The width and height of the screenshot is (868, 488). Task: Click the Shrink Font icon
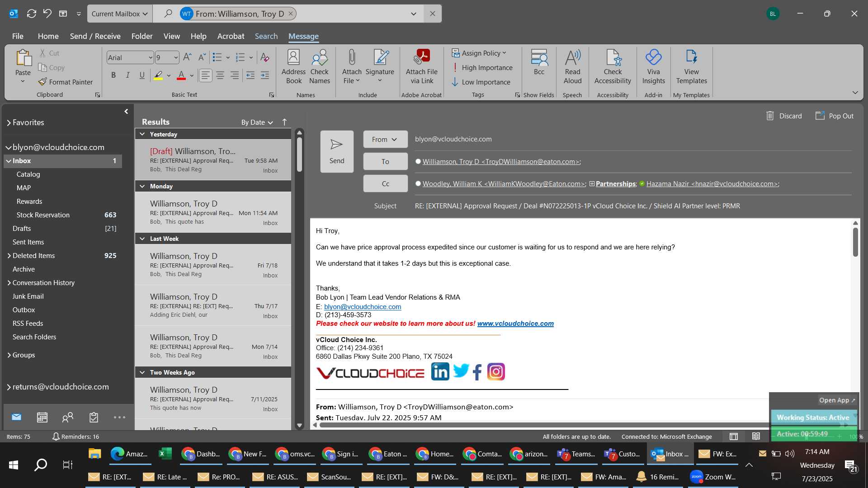click(202, 57)
